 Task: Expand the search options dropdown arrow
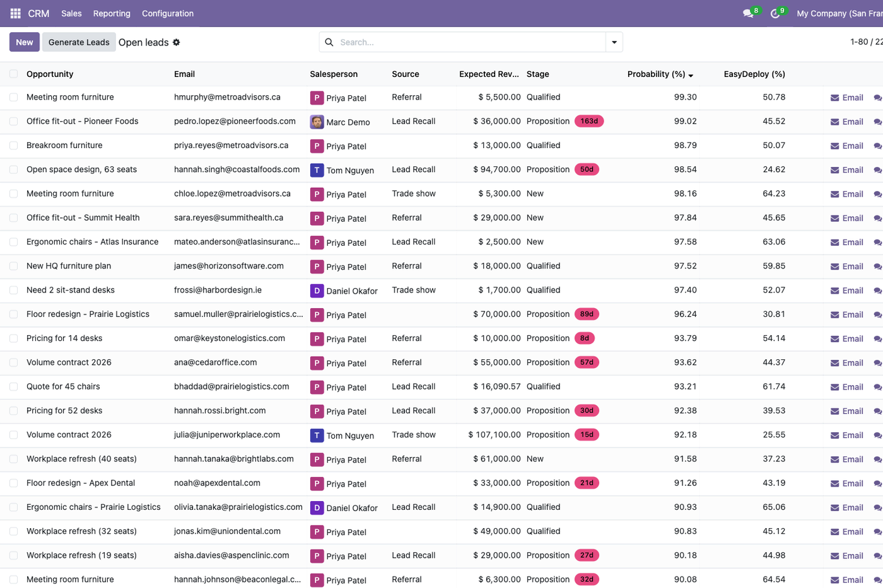(x=614, y=42)
